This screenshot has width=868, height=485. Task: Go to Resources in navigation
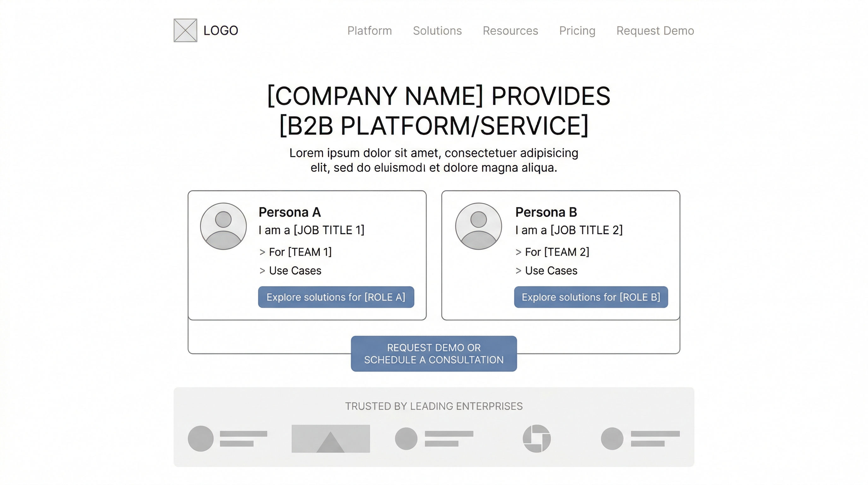coord(510,31)
